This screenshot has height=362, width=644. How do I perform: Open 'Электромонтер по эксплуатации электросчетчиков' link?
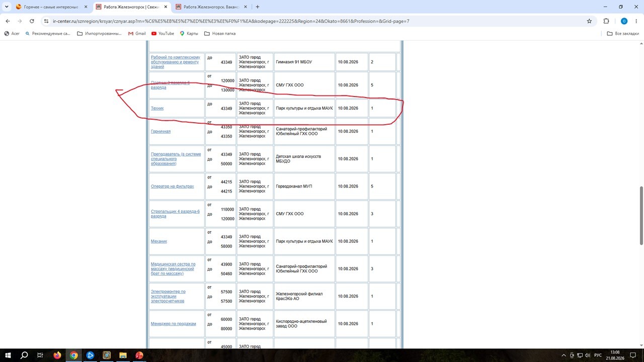pyautogui.click(x=168, y=297)
